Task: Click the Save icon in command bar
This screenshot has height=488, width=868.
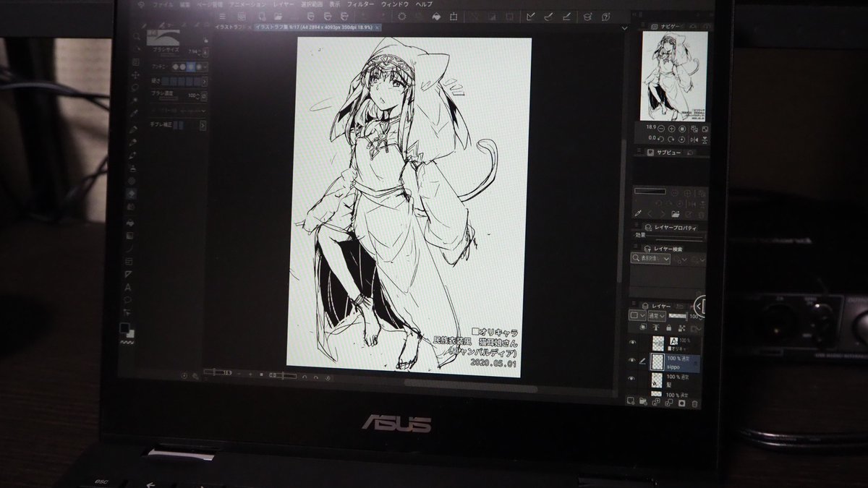Action: click(x=310, y=17)
